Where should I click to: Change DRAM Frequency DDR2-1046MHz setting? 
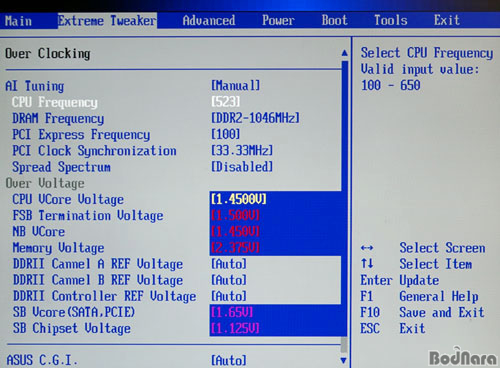[255, 118]
